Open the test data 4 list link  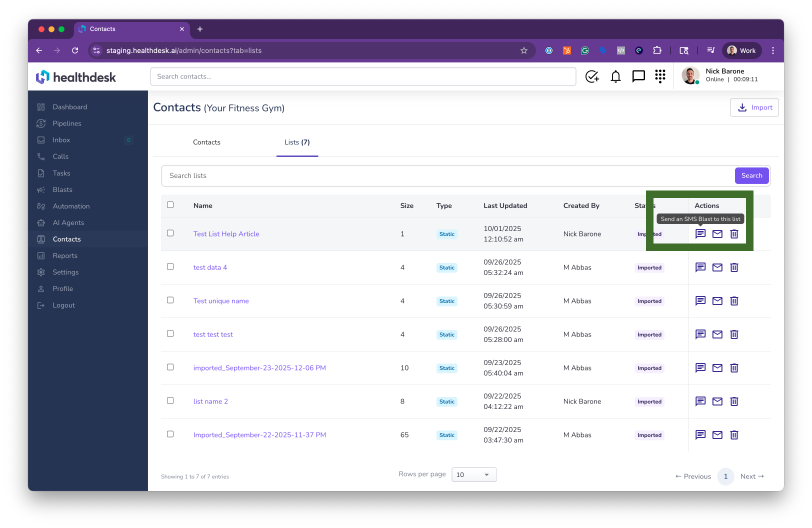pyautogui.click(x=210, y=267)
